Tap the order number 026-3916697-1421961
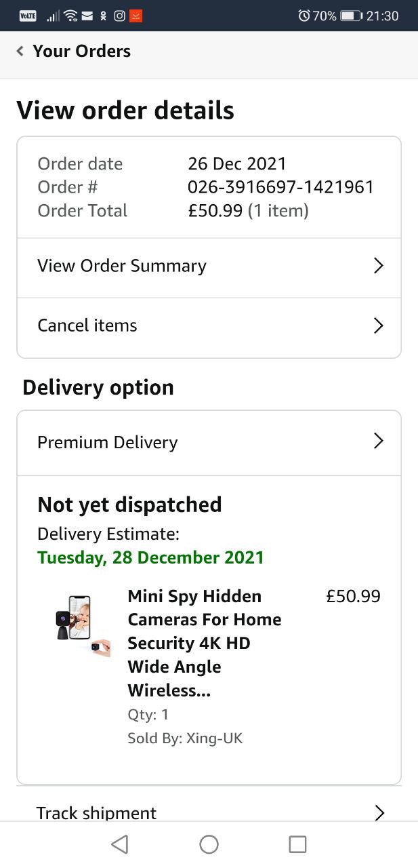Image resolution: width=418 pixels, height=868 pixels. pyautogui.click(x=280, y=187)
